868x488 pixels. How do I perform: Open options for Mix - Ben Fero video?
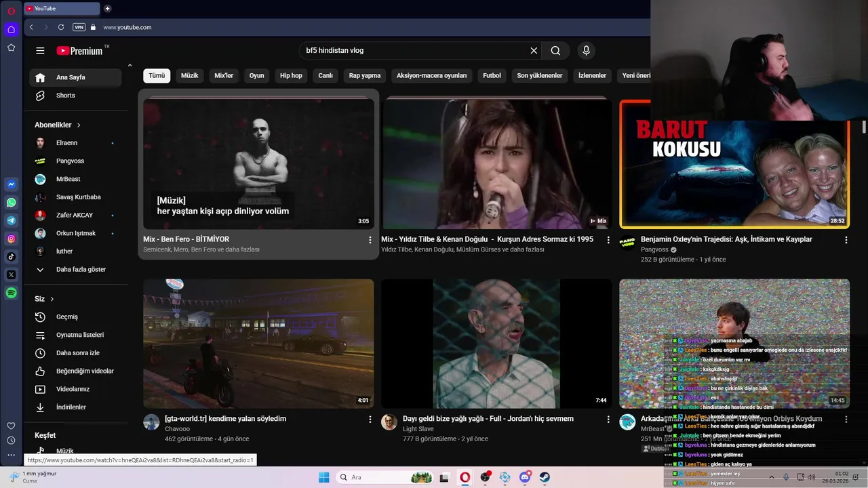click(370, 240)
